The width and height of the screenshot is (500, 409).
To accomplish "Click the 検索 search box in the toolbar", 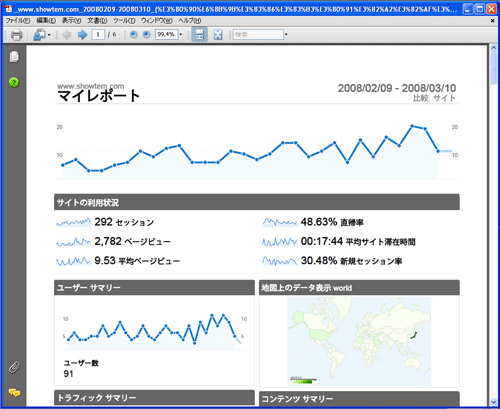I will (x=258, y=34).
